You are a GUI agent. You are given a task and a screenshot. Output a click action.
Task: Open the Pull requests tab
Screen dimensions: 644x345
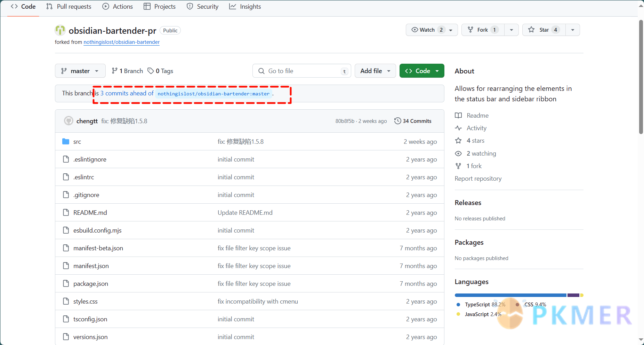tap(69, 7)
